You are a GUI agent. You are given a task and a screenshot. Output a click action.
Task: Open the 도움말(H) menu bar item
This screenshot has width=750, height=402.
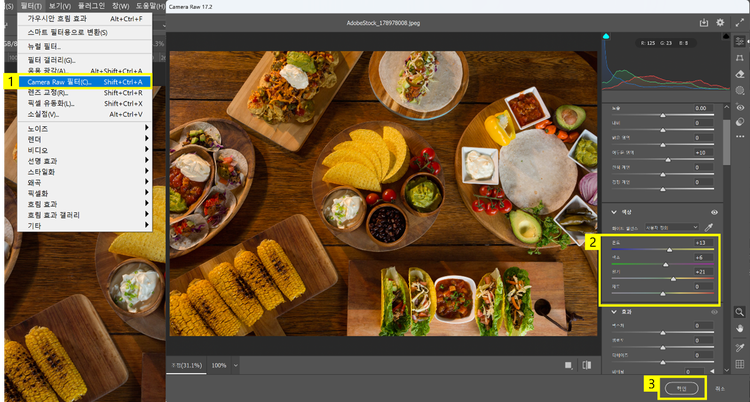(150, 6)
